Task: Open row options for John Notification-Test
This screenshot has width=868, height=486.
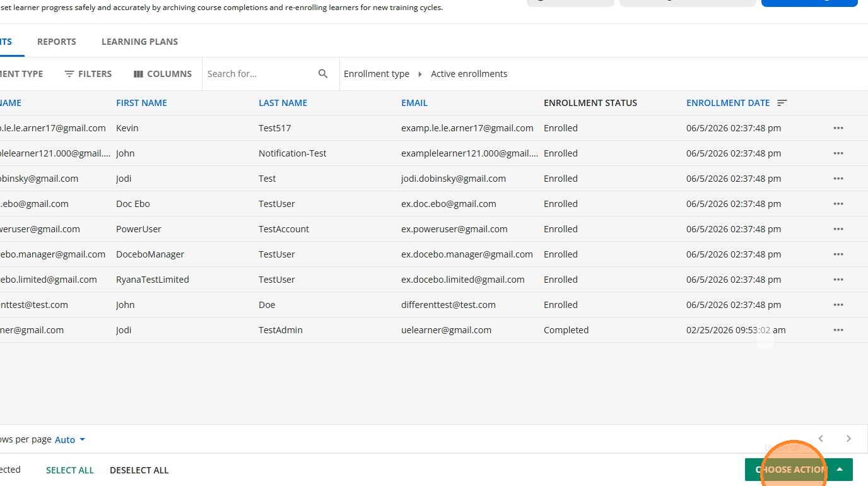Action: pos(838,153)
